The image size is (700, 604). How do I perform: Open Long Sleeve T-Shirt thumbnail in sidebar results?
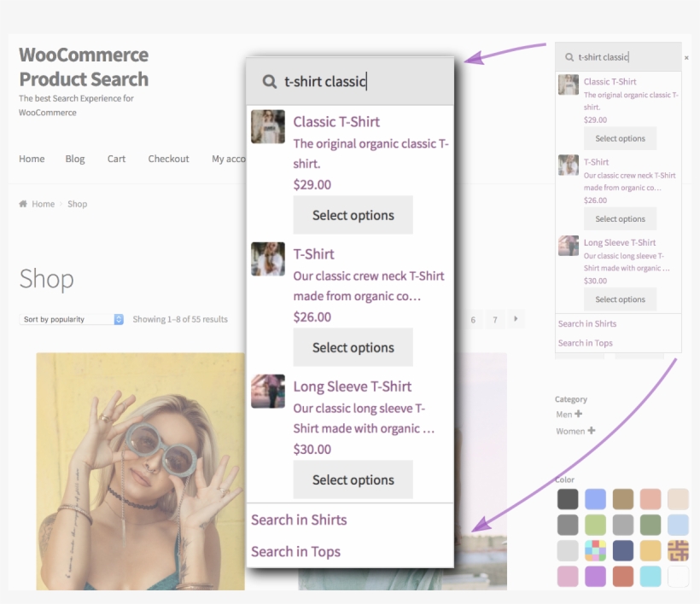click(569, 246)
